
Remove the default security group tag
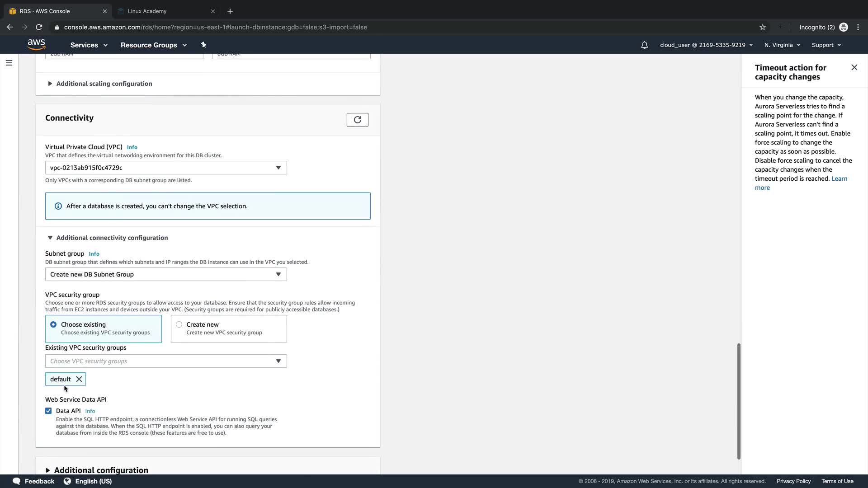click(x=79, y=379)
